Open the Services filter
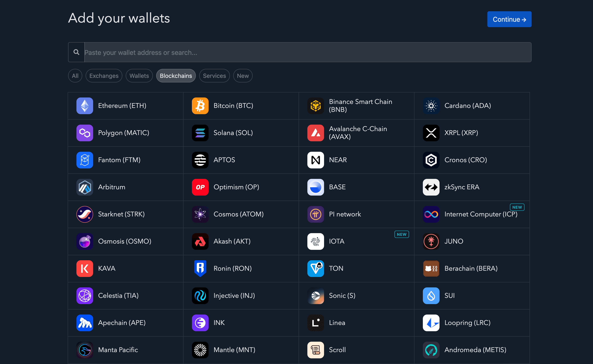This screenshot has width=593, height=364. 214,76
